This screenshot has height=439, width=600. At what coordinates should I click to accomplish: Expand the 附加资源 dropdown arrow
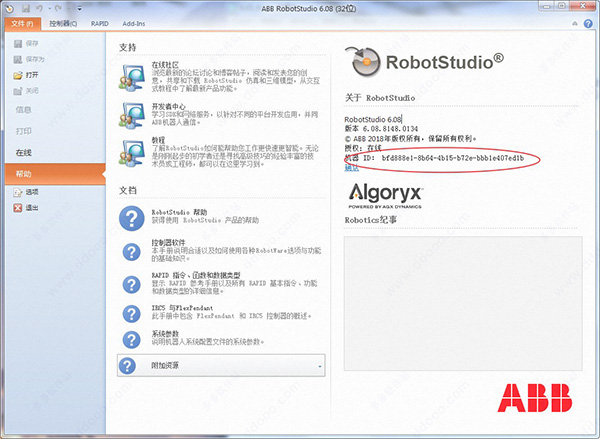click(x=320, y=366)
